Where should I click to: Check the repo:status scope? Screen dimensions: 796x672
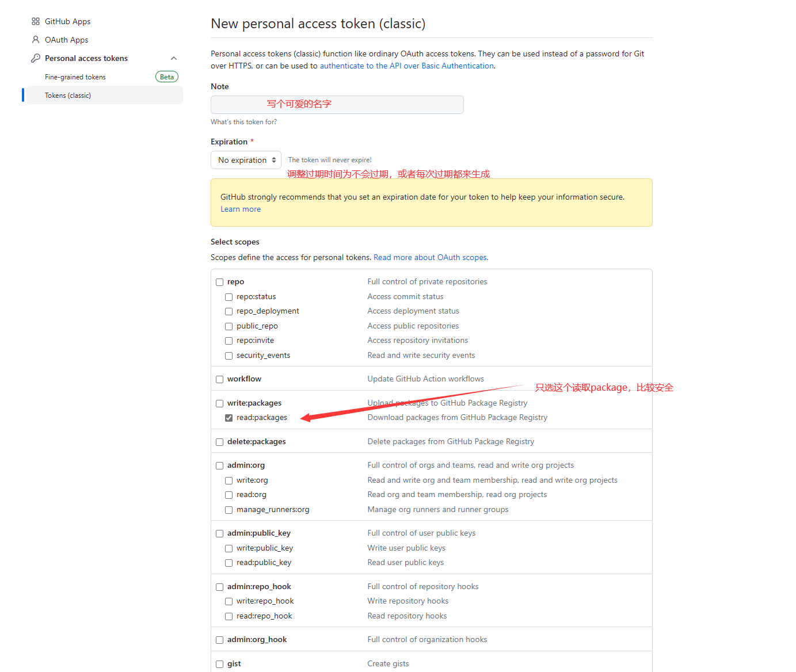click(228, 297)
